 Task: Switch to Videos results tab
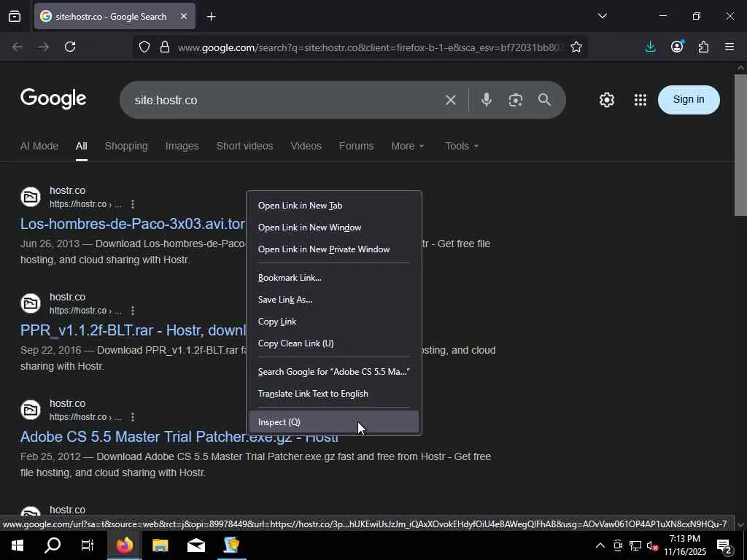(x=306, y=146)
